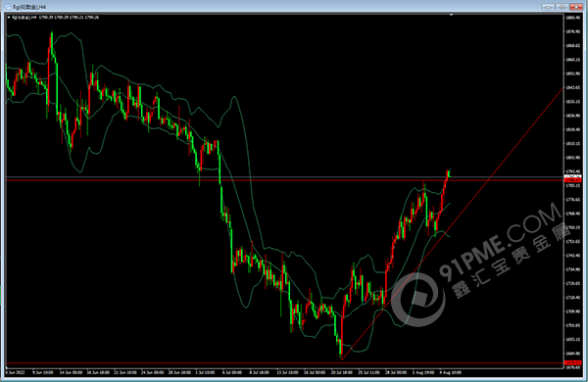Click the latest green candlestick near 1793
This screenshot has width=588, height=382.
pyautogui.click(x=449, y=172)
